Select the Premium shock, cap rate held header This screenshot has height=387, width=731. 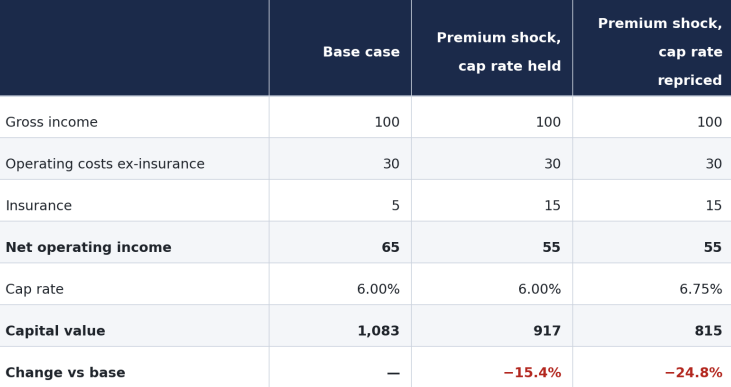coord(498,52)
